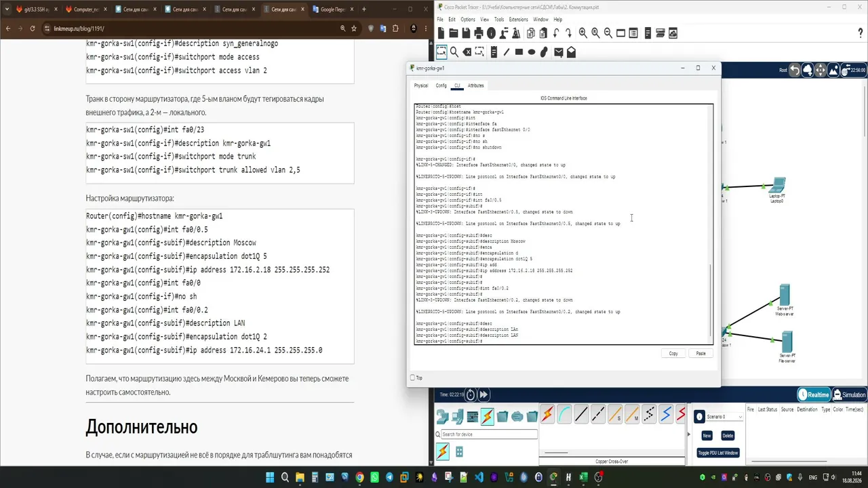868x488 pixels.
Task: Choose the Draw Rectangle tool
Action: tap(519, 52)
